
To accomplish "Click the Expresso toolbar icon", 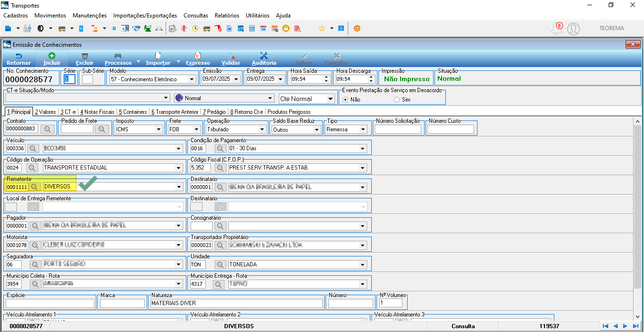I will [198, 56].
